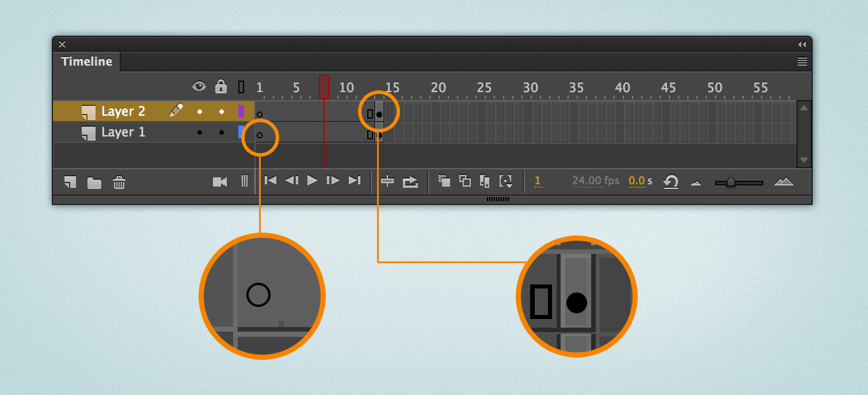Lock all layers with the padlock icon
The image size is (868, 395).
222,86
